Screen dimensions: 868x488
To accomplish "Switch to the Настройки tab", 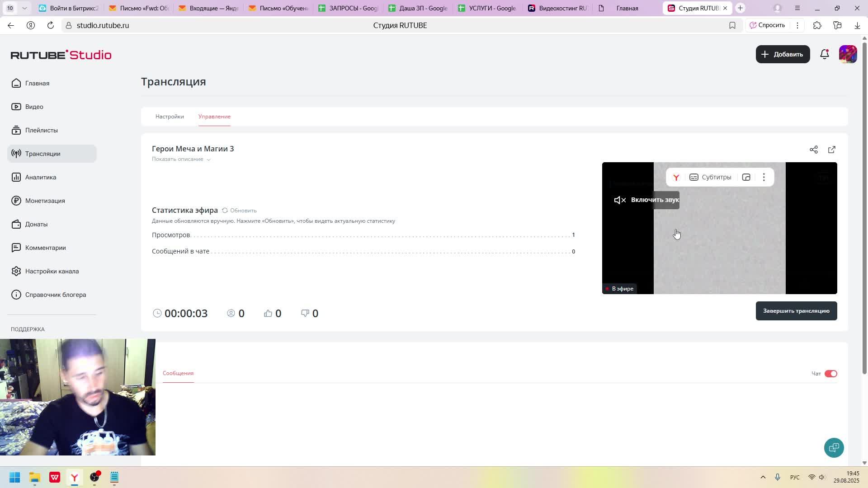I will point(170,117).
